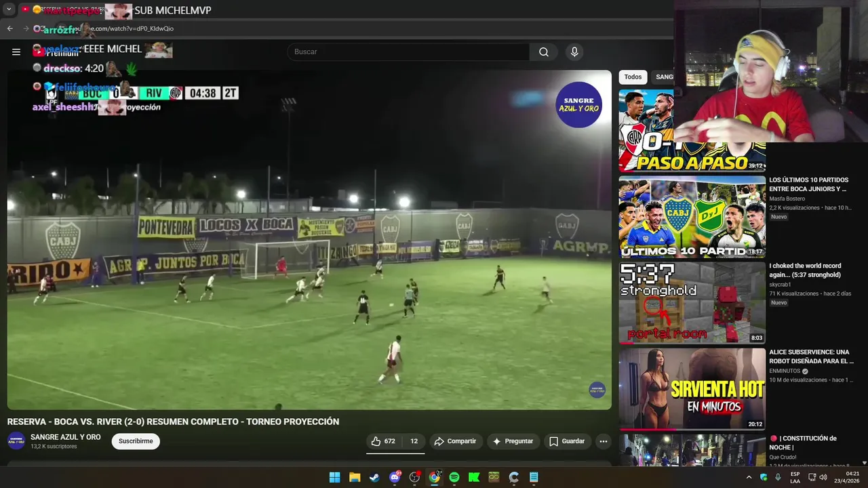The width and height of the screenshot is (868, 488).
Task: Expand hidden system tray icons chevron
Action: (749, 477)
